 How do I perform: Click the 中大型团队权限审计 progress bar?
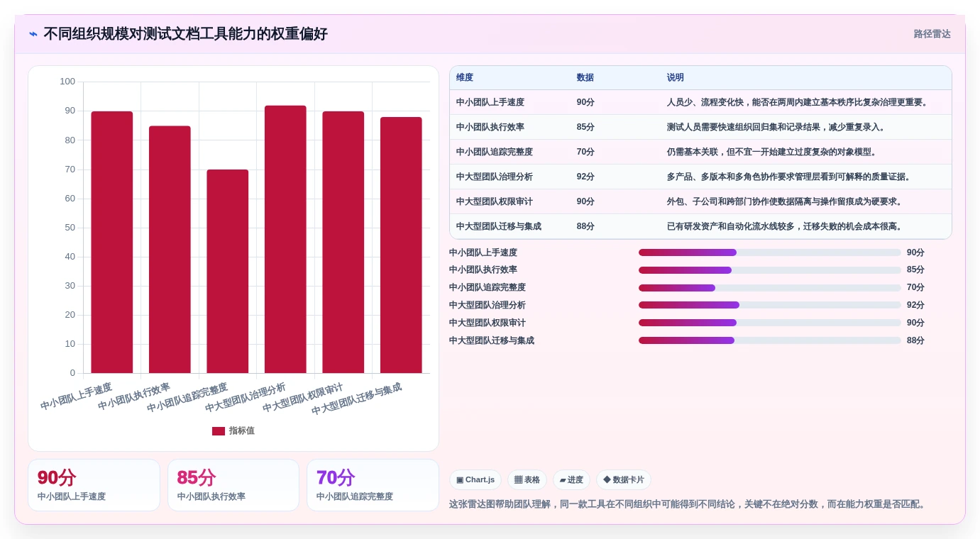click(x=770, y=323)
